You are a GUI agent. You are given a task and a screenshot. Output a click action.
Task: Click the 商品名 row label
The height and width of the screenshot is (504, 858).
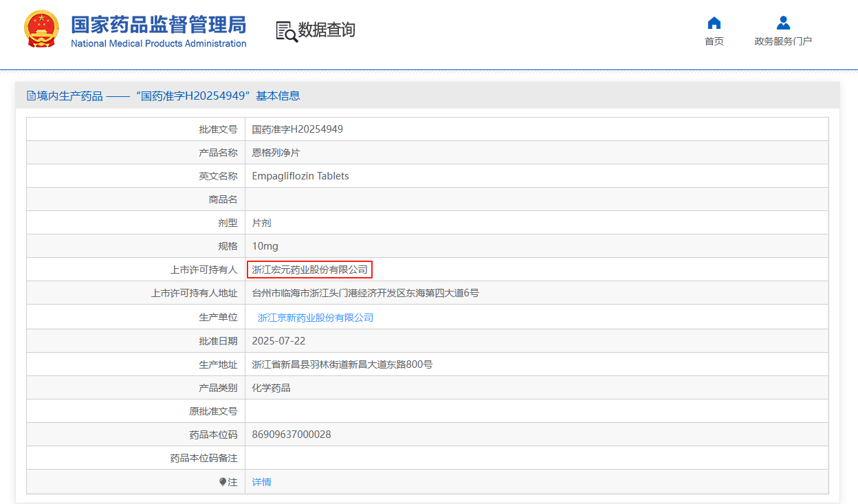tap(223, 199)
